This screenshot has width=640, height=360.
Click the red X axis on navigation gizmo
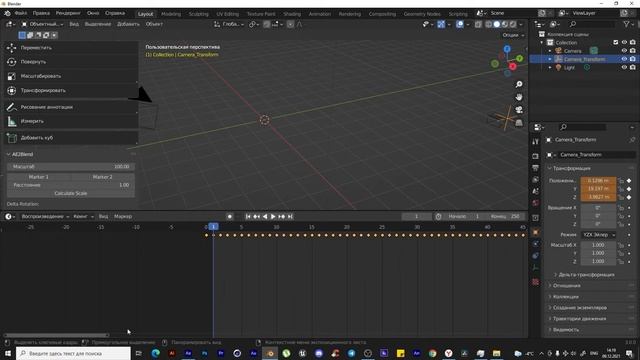click(513, 66)
